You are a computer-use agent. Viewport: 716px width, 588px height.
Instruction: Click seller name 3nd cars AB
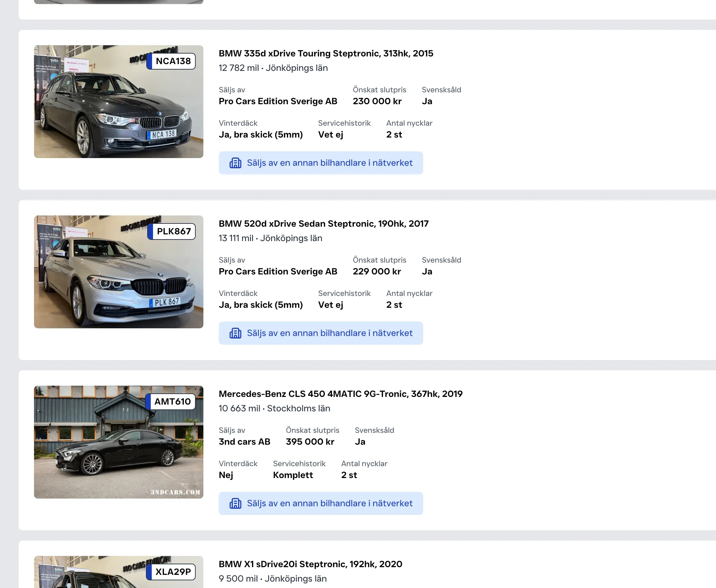coord(244,442)
